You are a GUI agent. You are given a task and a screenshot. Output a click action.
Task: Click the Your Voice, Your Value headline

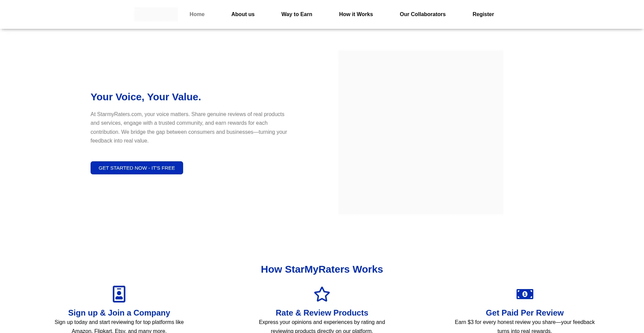(x=146, y=97)
